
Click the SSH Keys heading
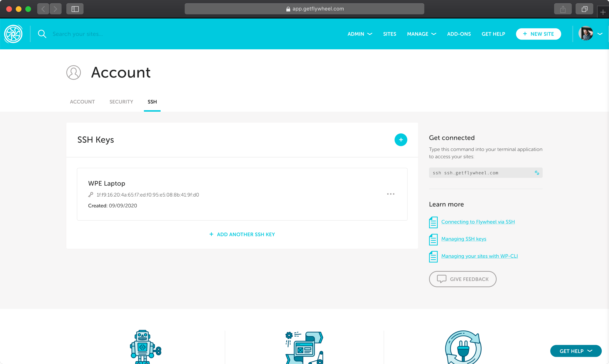click(x=95, y=140)
